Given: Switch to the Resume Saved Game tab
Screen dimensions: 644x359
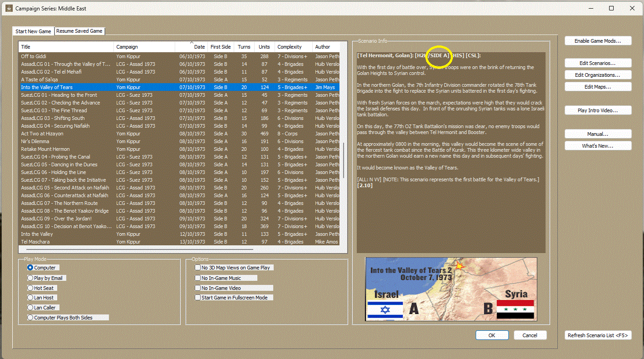Looking at the screenshot, I should pyautogui.click(x=79, y=31).
